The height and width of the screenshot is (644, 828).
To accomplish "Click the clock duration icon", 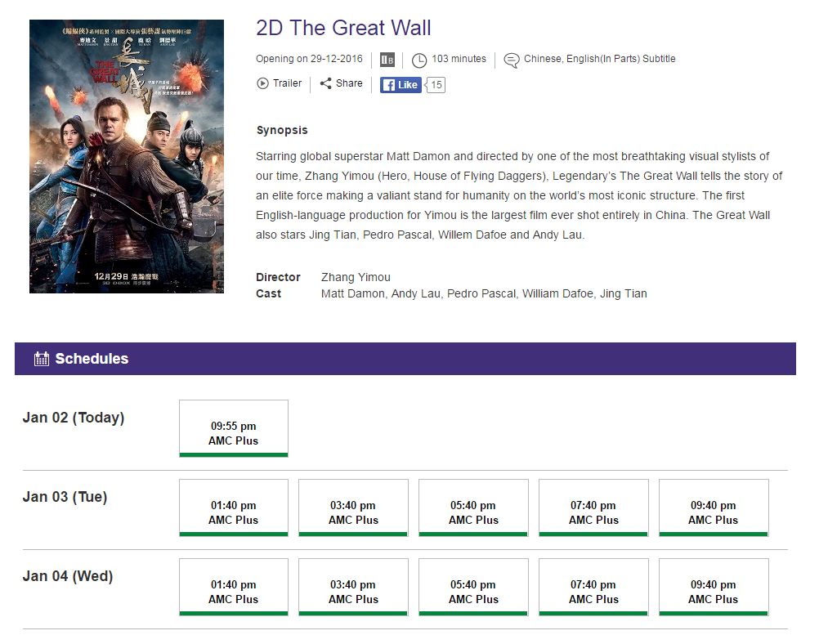I will point(419,60).
